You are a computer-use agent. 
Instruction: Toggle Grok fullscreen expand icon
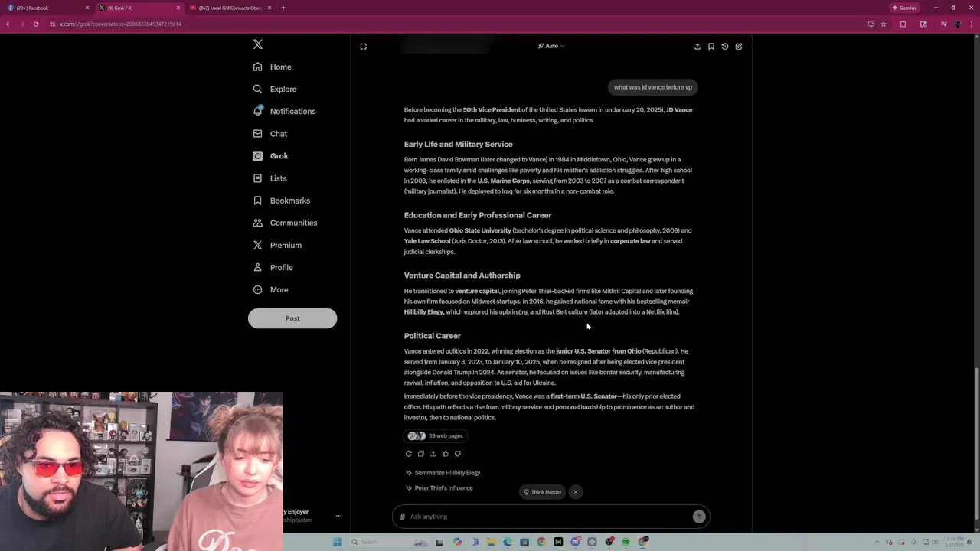pyautogui.click(x=364, y=47)
